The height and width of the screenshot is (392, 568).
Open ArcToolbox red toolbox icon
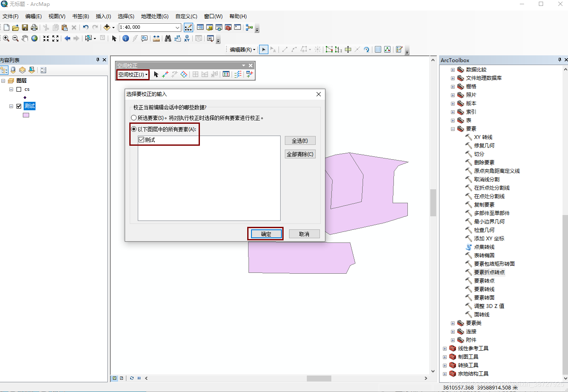click(x=228, y=27)
